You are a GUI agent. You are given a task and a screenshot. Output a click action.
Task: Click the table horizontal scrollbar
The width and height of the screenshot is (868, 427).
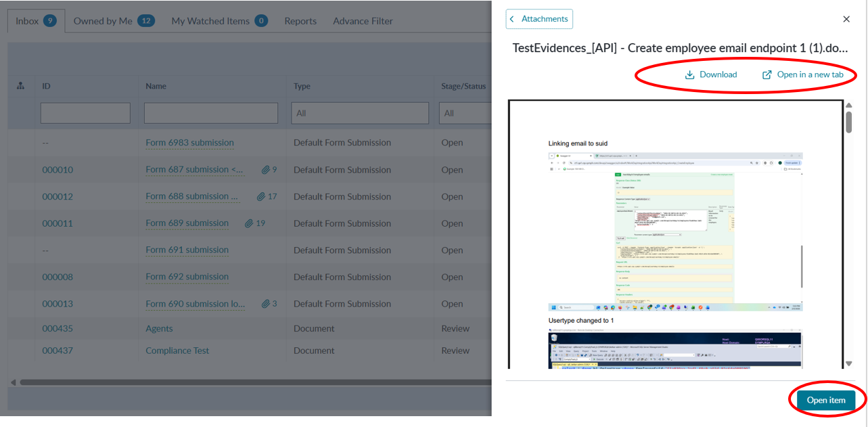[256, 382]
